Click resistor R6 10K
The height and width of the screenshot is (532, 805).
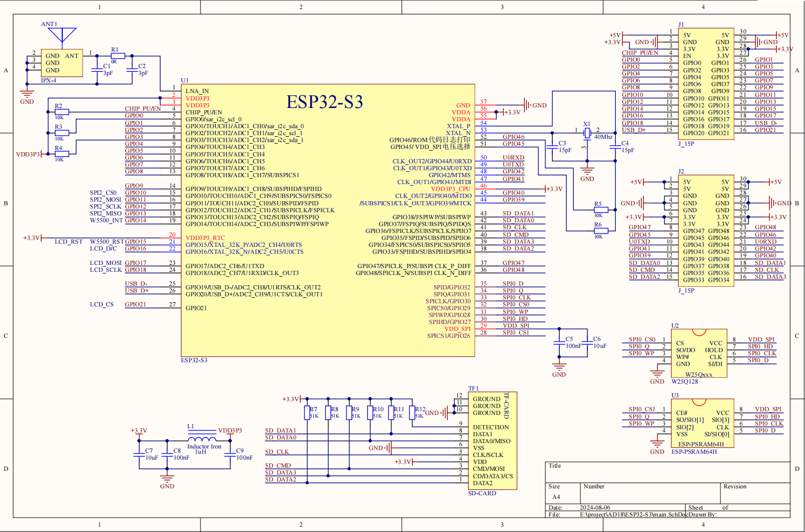[x=601, y=230]
